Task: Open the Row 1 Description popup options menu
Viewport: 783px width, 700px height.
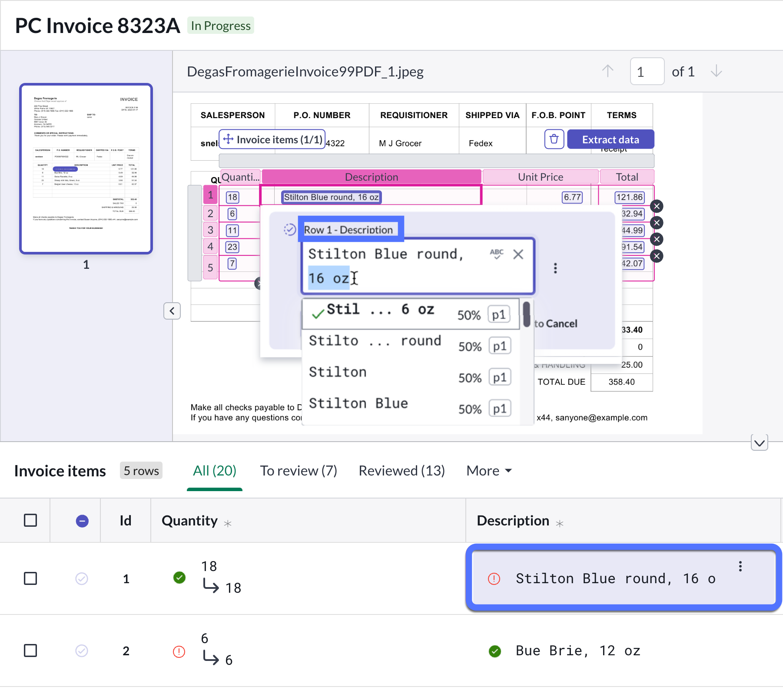Action: 555,268
